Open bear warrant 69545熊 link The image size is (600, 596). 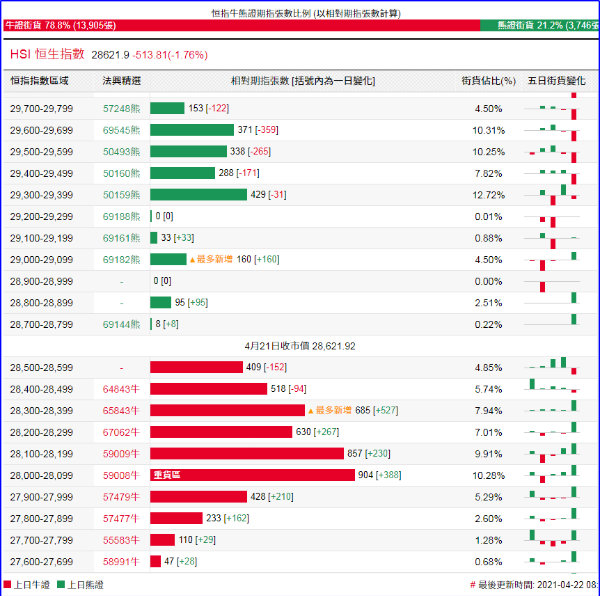tap(121, 130)
